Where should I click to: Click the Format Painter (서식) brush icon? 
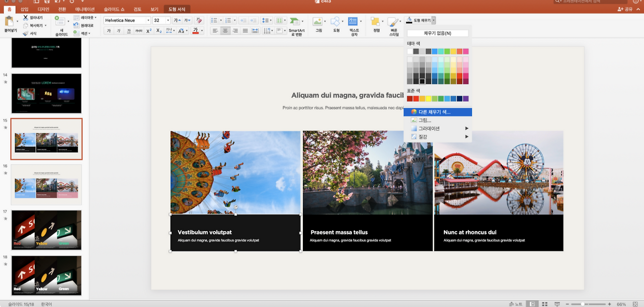pyautogui.click(x=25, y=33)
